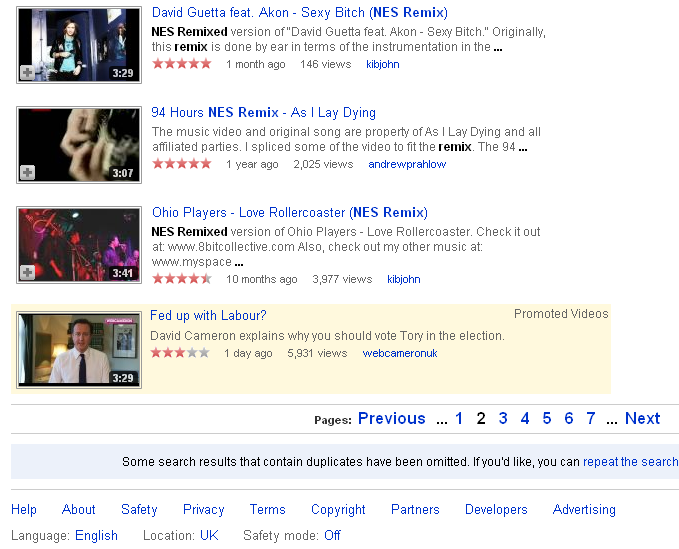
Task: Open the Ohio Players video thumbnail
Action: tap(79, 245)
